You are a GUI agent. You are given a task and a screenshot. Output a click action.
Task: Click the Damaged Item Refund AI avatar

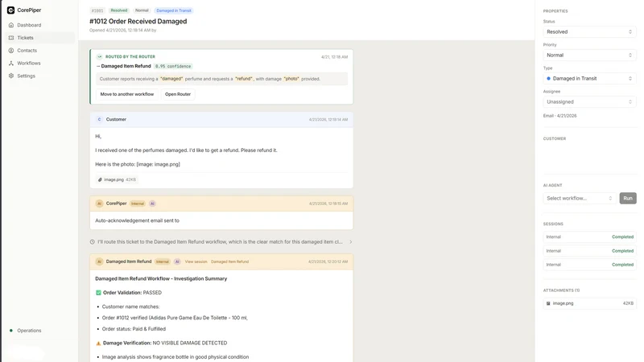tap(99, 261)
